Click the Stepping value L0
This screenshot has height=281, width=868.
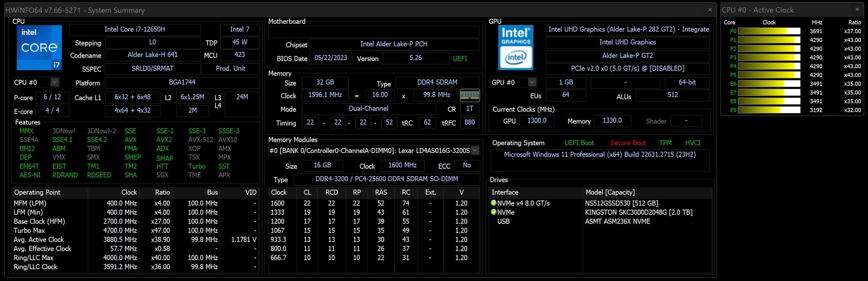pyautogui.click(x=153, y=43)
